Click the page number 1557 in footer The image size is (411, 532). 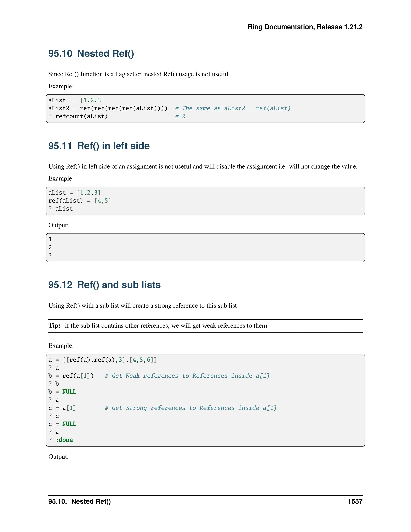pos(355,501)
